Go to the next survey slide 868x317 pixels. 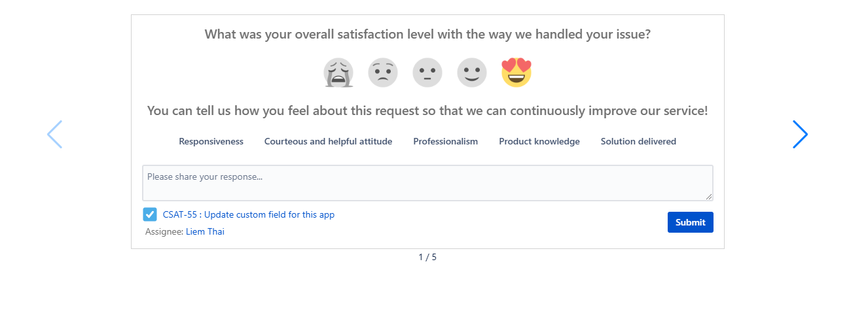(x=800, y=134)
